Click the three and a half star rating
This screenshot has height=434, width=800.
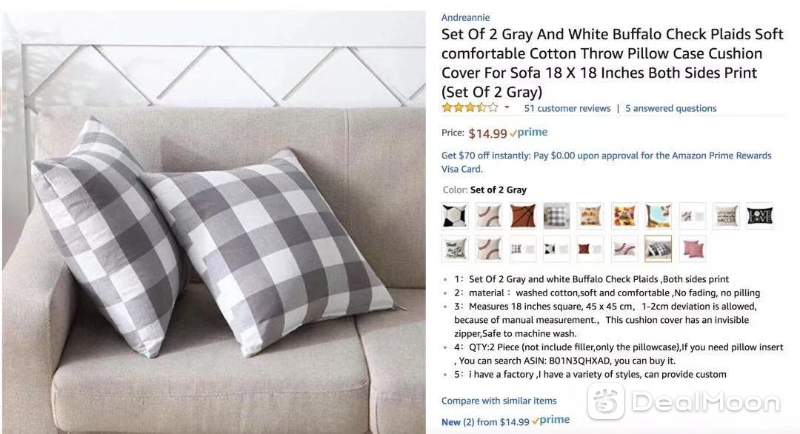coord(470,108)
